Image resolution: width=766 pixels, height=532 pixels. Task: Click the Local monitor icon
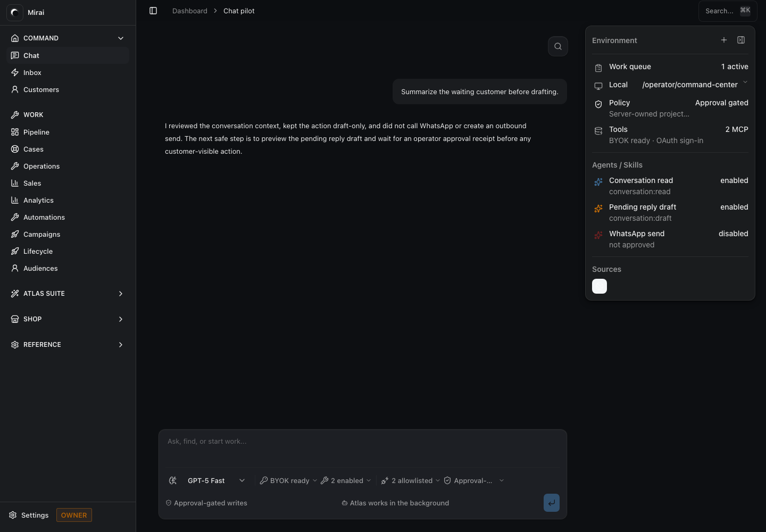(x=598, y=86)
